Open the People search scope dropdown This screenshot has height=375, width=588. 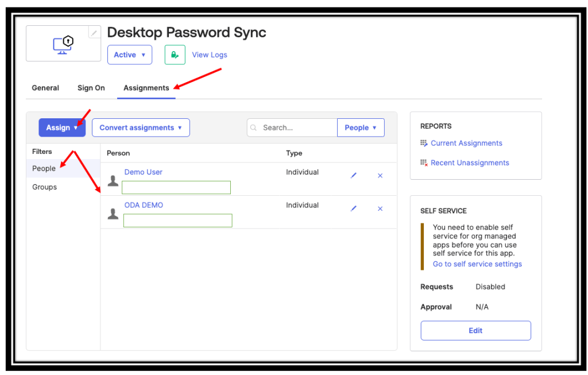(361, 127)
